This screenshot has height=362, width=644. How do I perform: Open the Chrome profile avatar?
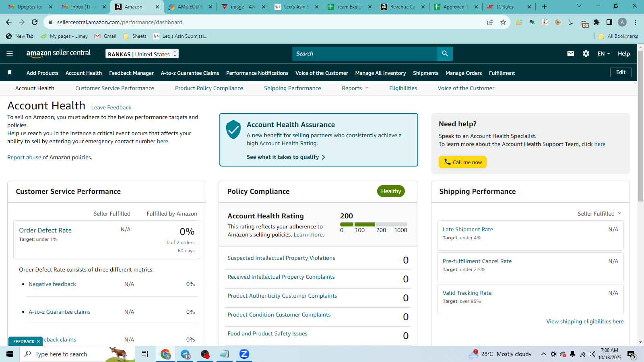622,22
